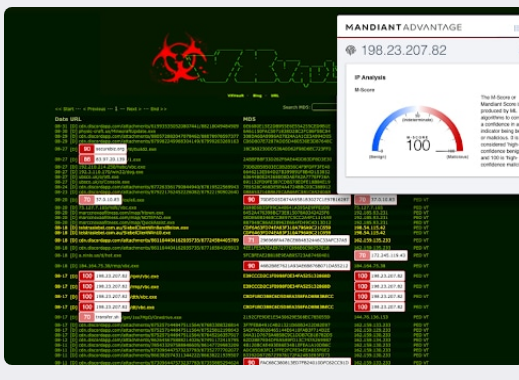Click the red biohazard logo
Screen dimensions: 519x380
pyautogui.click(x=179, y=58)
